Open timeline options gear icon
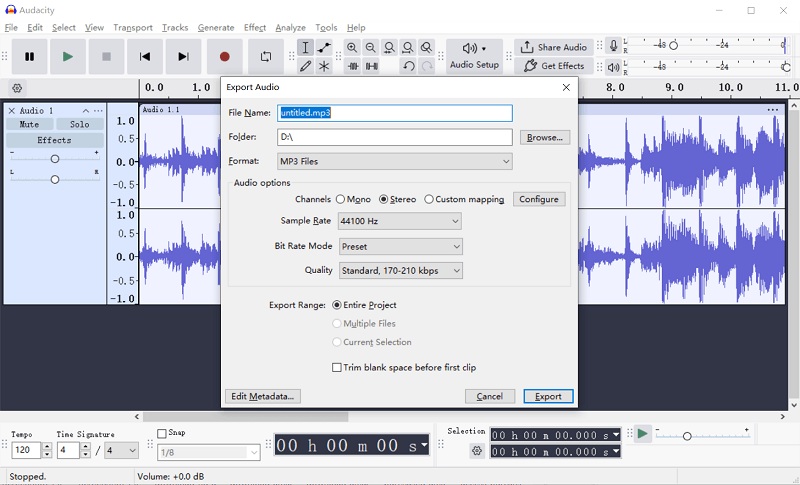This screenshot has width=800, height=485. point(17,88)
